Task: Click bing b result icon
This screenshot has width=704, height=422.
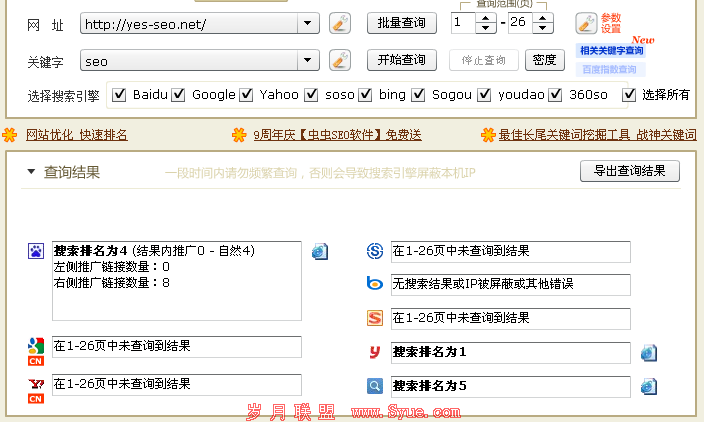Action: click(375, 284)
